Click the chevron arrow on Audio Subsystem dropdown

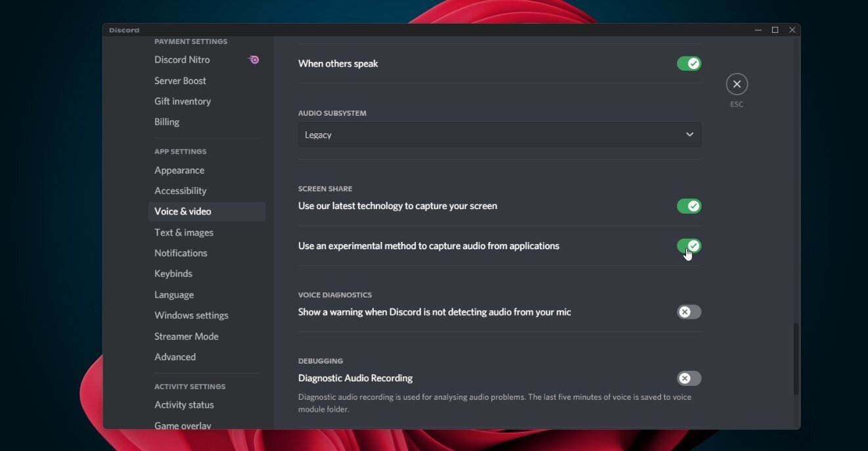[689, 135]
